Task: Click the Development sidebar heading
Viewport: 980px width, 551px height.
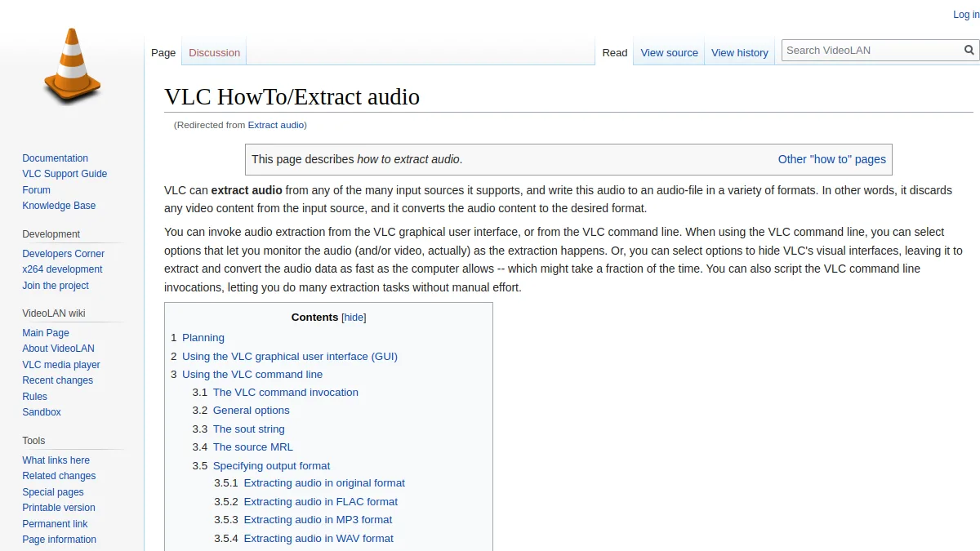Action: (x=51, y=234)
